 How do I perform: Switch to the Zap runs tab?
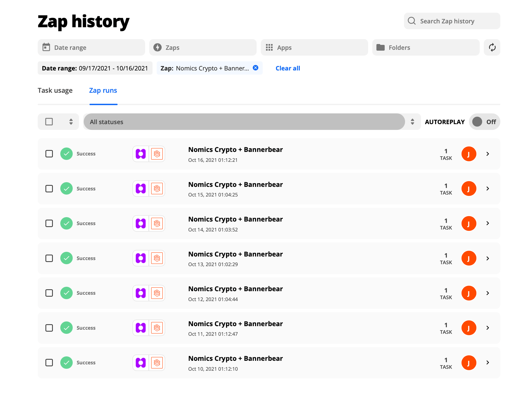click(103, 90)
